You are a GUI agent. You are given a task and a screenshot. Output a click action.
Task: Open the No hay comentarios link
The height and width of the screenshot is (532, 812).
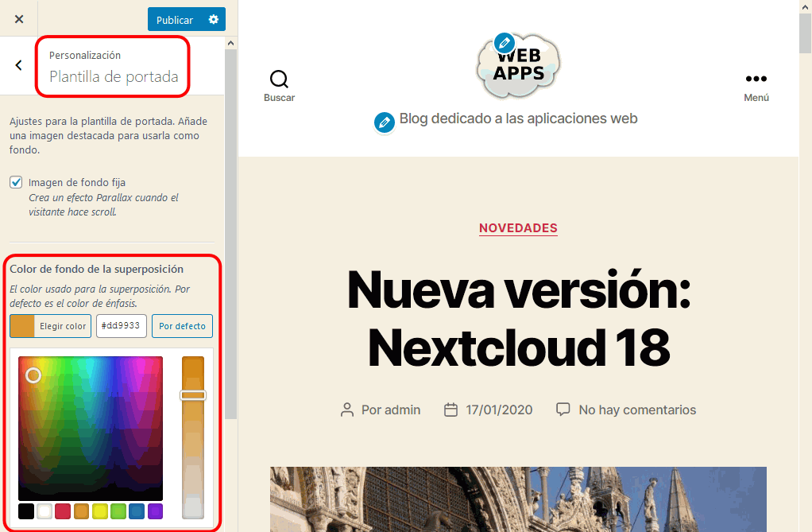coord(637,410)
